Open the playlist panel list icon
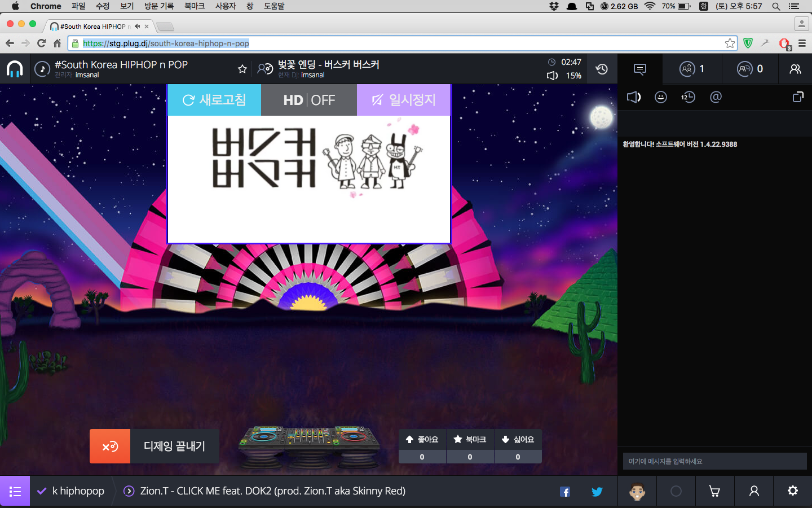The height and width of the screenshot is (508, 812). [15, 491]
